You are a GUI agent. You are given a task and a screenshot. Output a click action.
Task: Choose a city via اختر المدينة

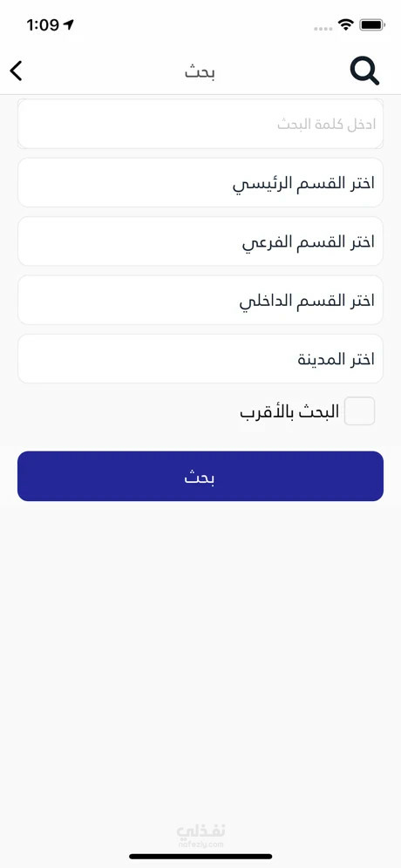point(200,359)
